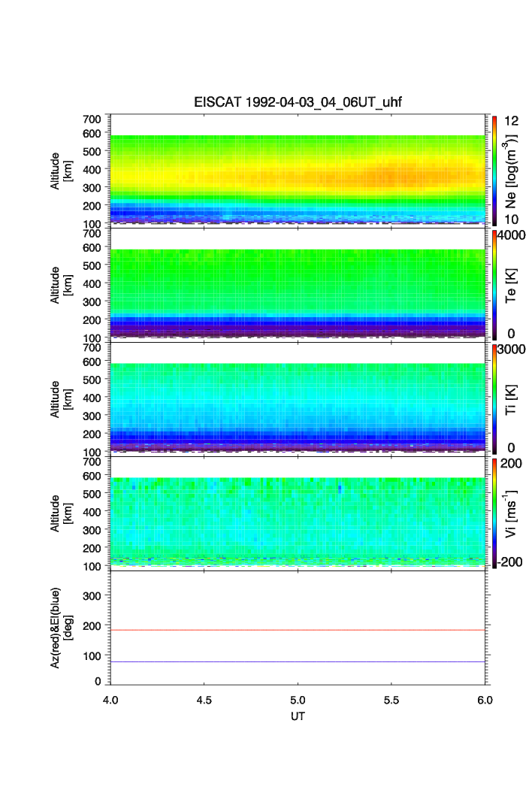Click the "4000" maximum on Te color bar
Viewport: 532px width, 799px height.
(512, 235)
